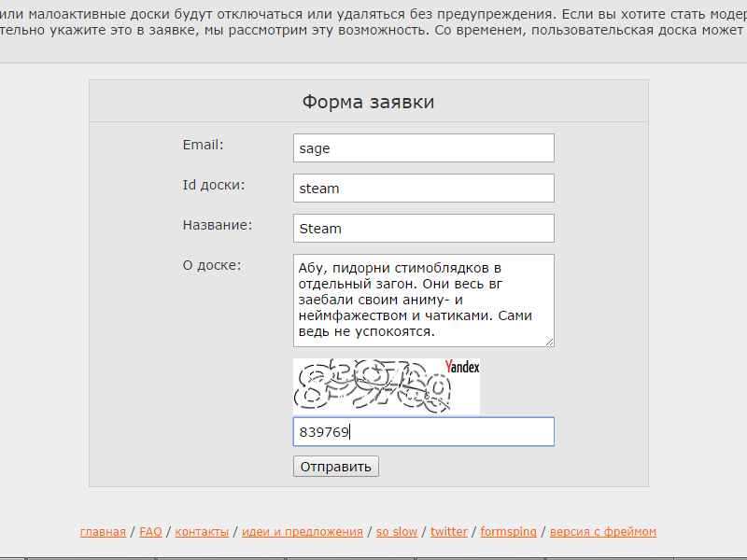Go to the контакты link
This screenshot has width=747, height=560.
point(202,532)
